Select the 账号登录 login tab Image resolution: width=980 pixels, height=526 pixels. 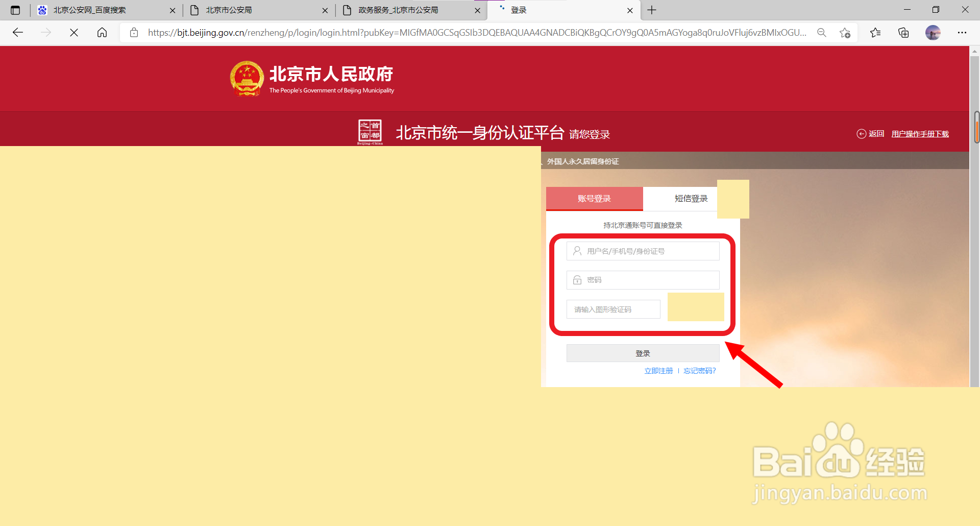click(x=594, y=199)
